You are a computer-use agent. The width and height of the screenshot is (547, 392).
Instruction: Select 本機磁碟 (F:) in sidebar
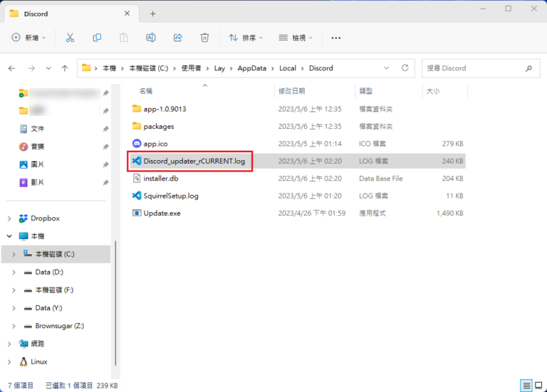(x=54, y=290)
